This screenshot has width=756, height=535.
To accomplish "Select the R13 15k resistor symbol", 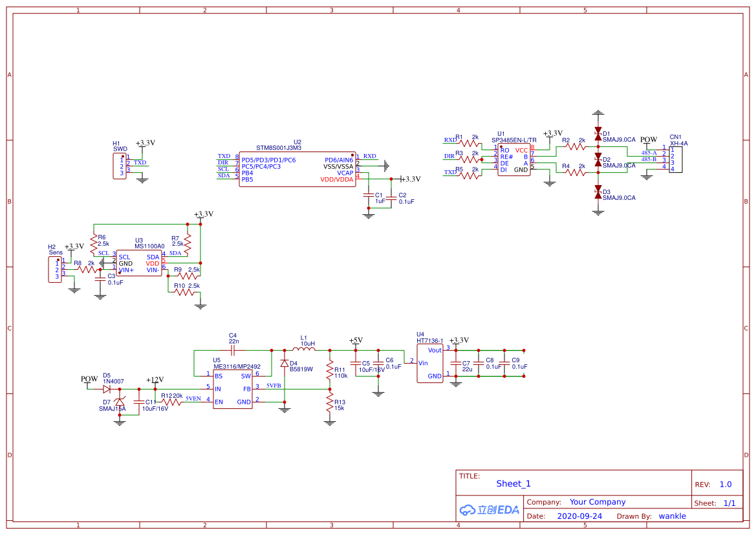I will tap(330, 402).
